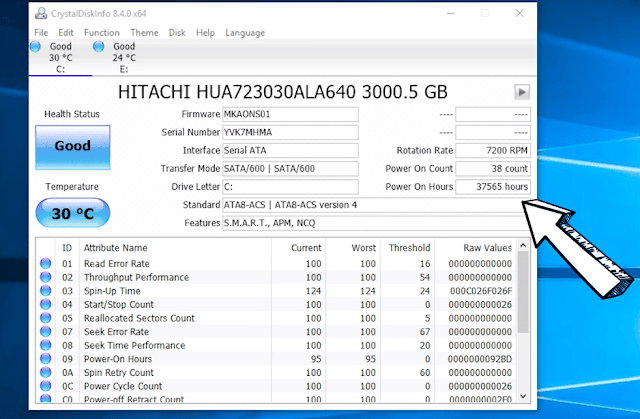Click the Firmware field MKAONS01
640x419 pixels.
click(290, 114)
